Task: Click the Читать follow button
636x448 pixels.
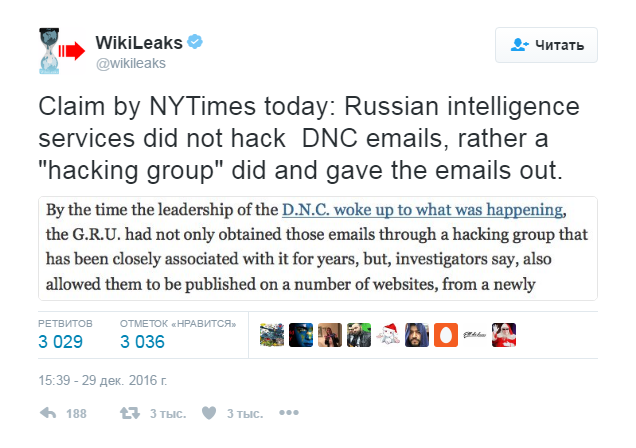Action: pos(546,44)
